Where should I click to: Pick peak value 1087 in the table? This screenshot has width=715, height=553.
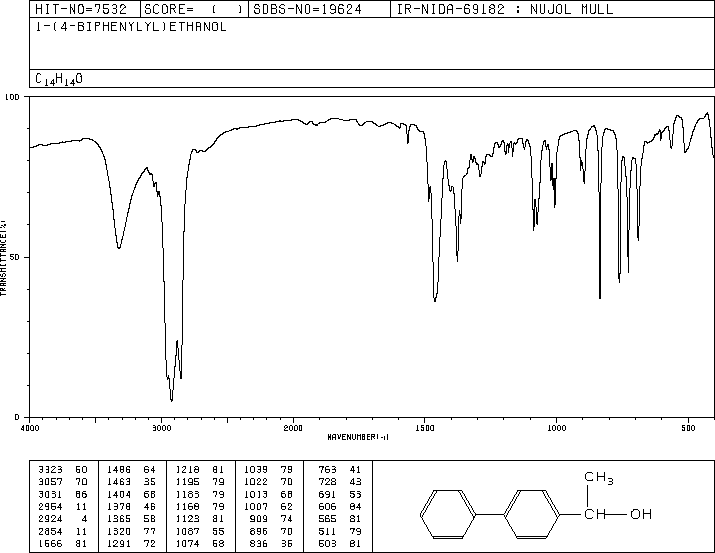click(x=187, y=532)
